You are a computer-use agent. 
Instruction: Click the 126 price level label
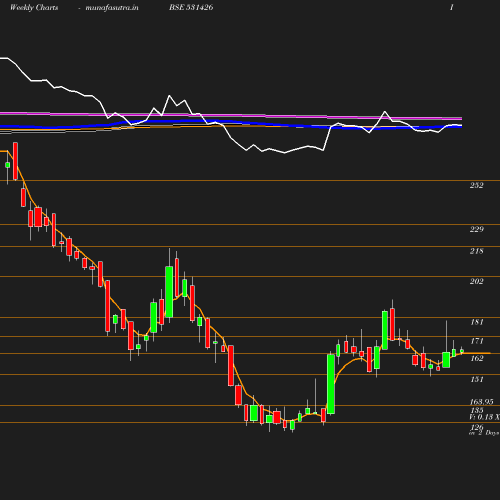click(x=476, y=427)
